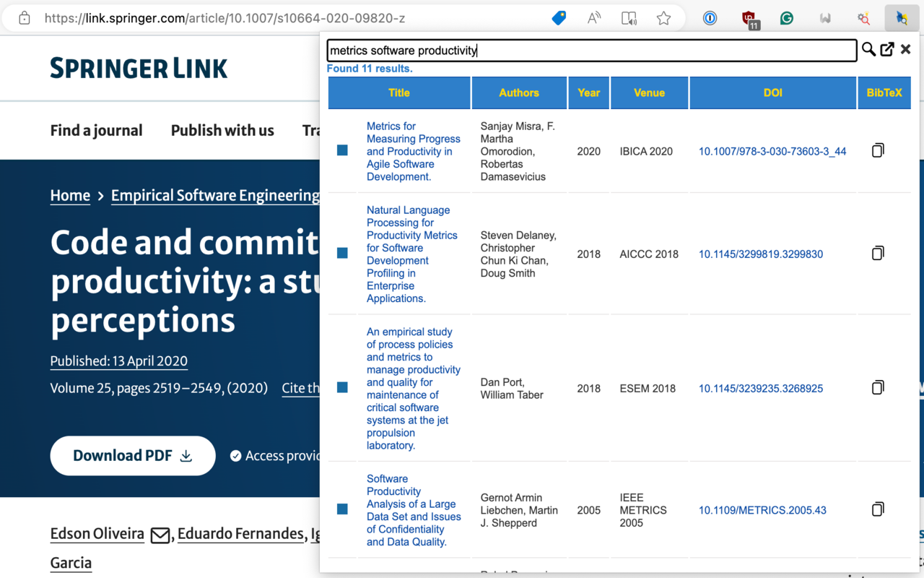Open the Grammarly extension

[x=787, y=18]
